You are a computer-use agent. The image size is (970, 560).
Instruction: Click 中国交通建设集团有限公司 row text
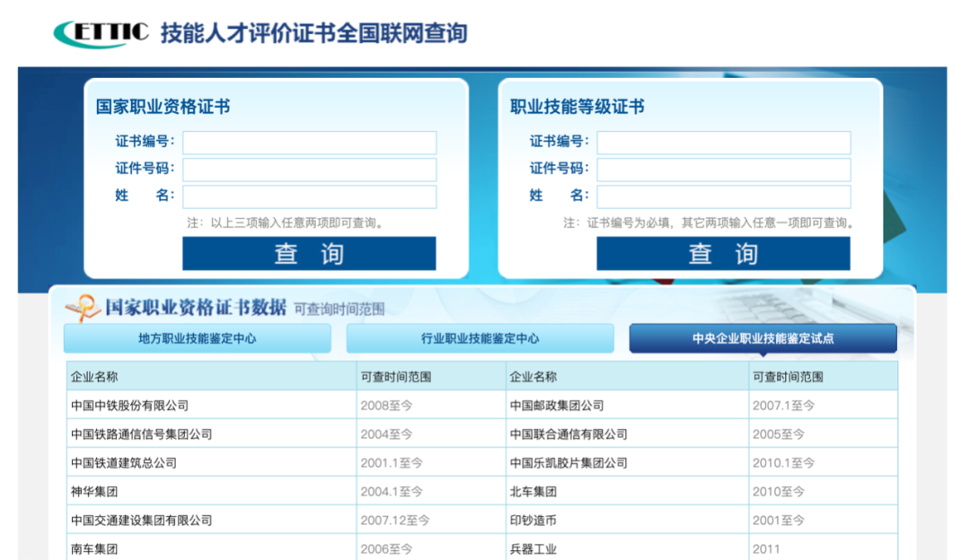coord(142,521)
